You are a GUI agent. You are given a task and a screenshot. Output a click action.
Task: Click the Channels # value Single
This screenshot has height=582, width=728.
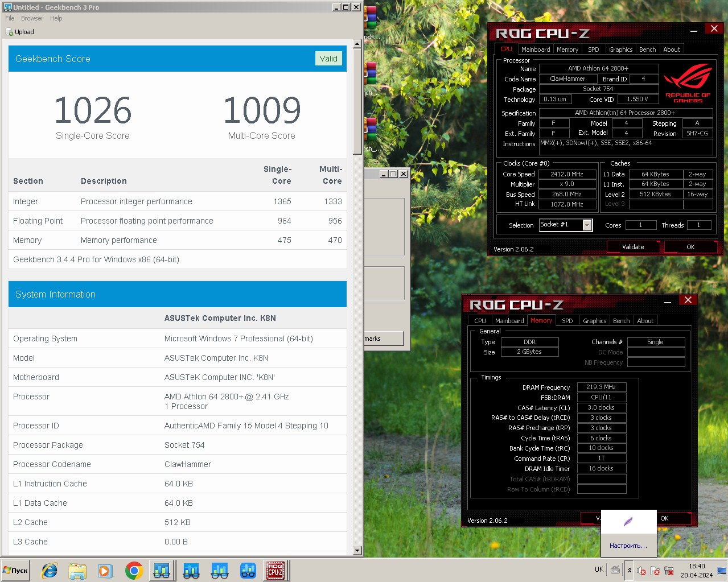(x=656, y=342)
